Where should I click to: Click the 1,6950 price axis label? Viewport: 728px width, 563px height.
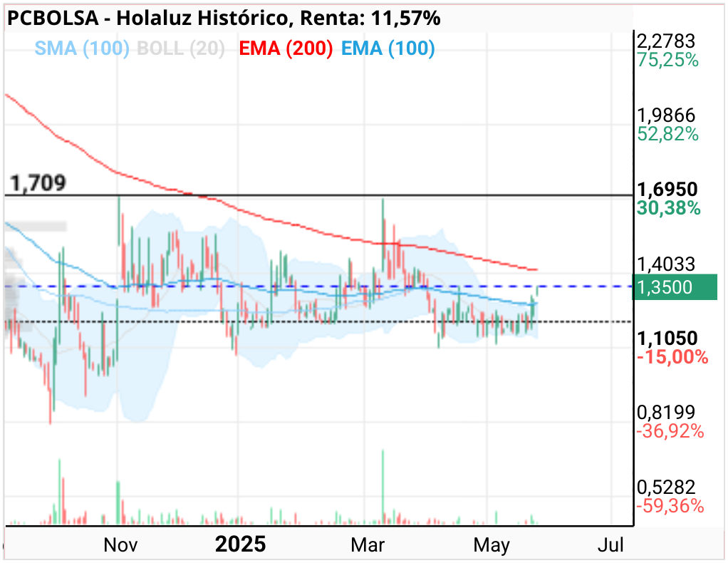[x=667, y=190]
